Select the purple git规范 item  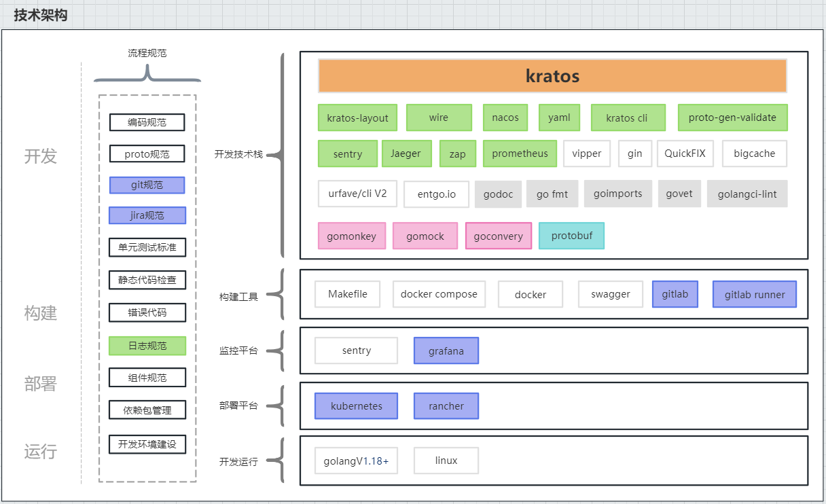tap(147, 185)
